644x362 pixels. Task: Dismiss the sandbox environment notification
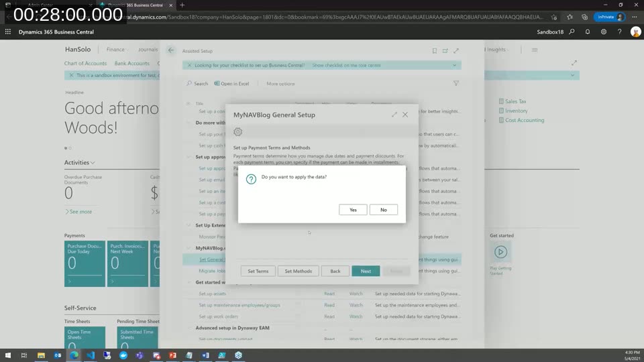click(71, 75)
